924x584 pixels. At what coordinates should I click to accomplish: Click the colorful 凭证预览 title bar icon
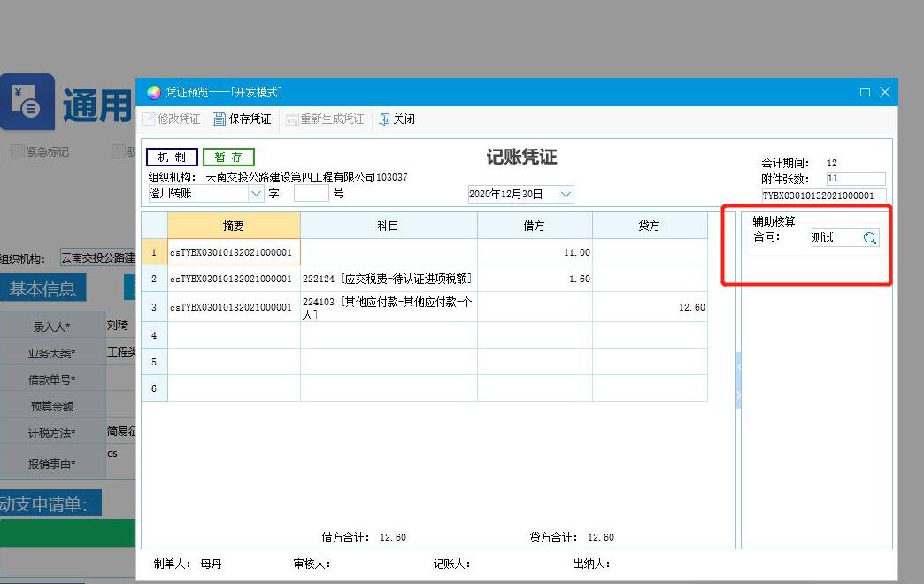pos(154,92)
